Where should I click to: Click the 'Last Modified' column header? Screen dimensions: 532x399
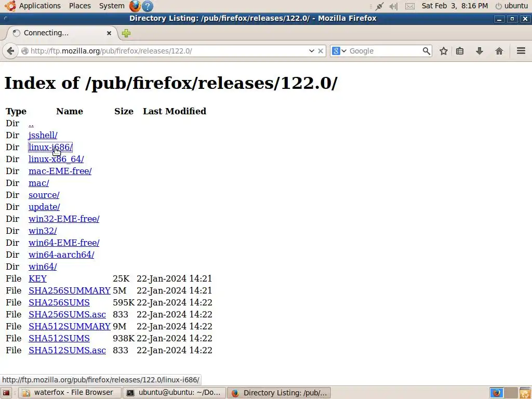tap(175, 111)
